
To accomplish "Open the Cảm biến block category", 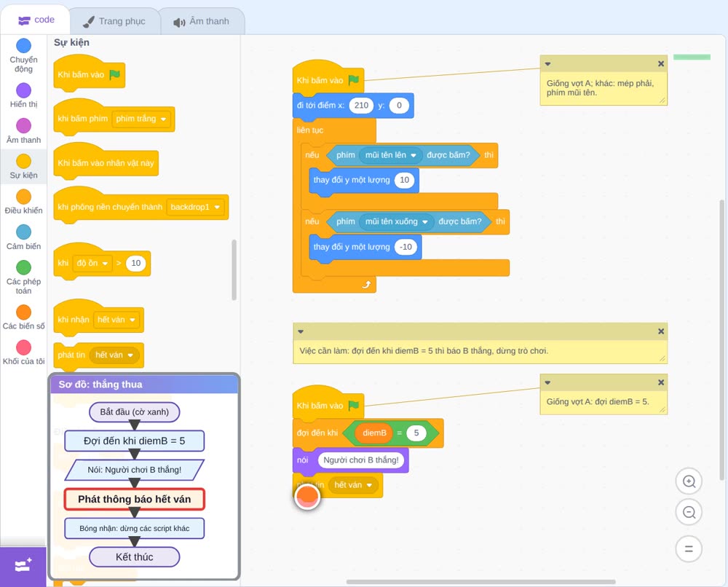I will click(24, 237).
